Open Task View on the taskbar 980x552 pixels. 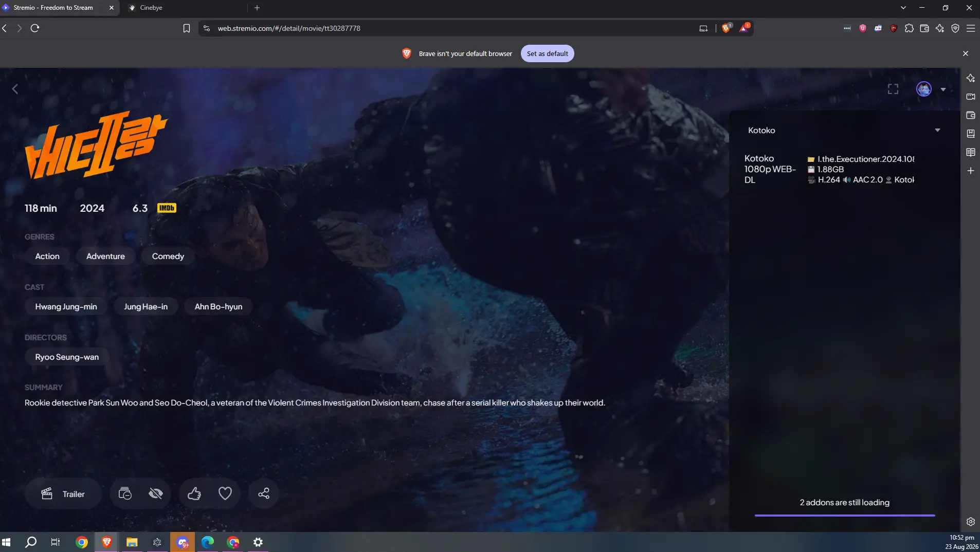coord(56,542)
